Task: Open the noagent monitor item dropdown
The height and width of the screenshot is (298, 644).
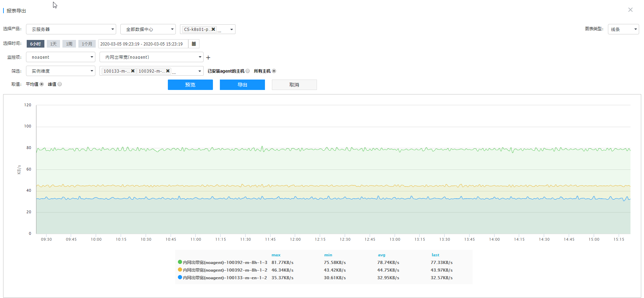Action: click(x=61, y=57)
